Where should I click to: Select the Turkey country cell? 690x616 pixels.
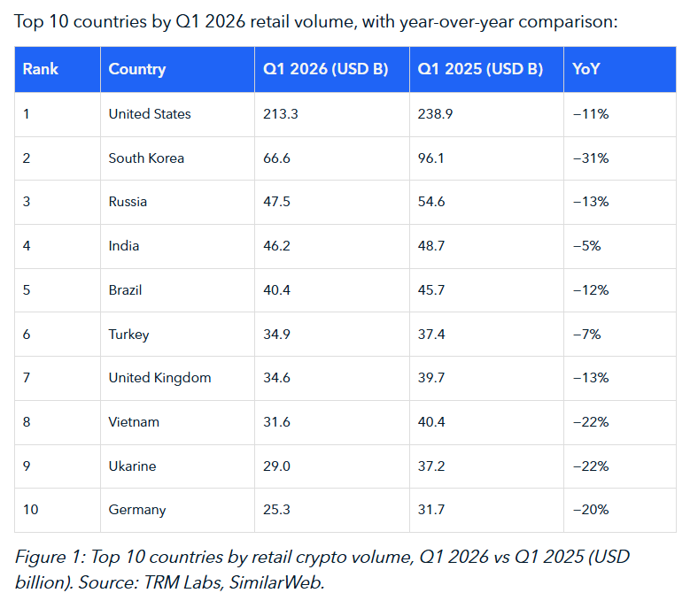click(128, 335)
